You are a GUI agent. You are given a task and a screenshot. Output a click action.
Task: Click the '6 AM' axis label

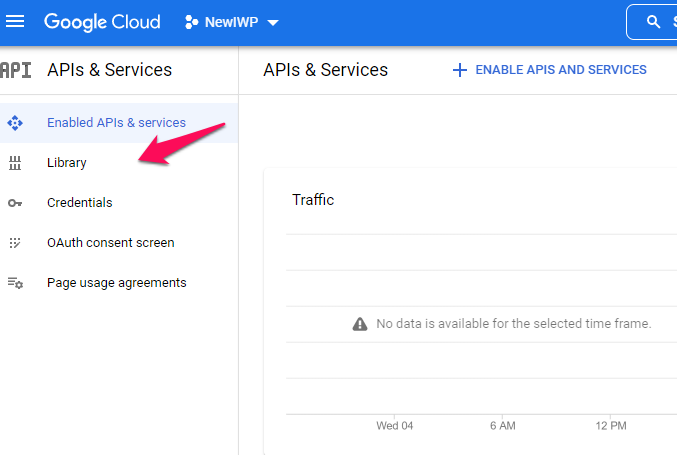[x=503, y=426]
